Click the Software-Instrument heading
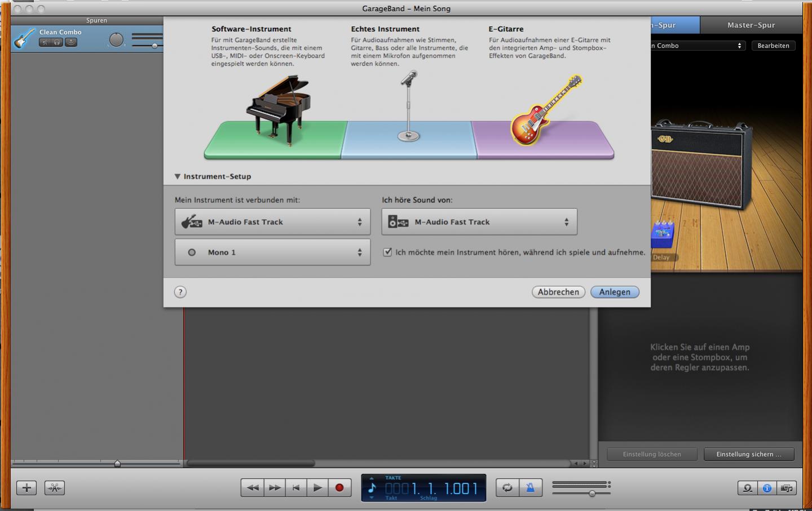This screenshot has width=812, height=511. tap(251, 29)
